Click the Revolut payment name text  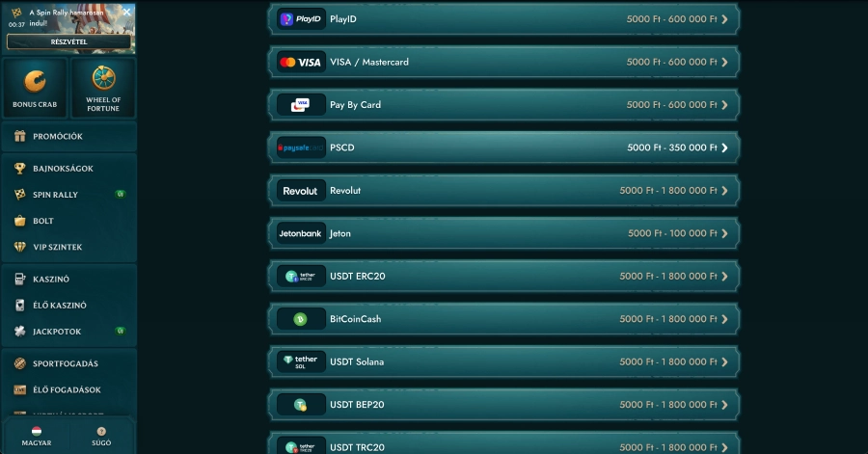pos(345,190)
